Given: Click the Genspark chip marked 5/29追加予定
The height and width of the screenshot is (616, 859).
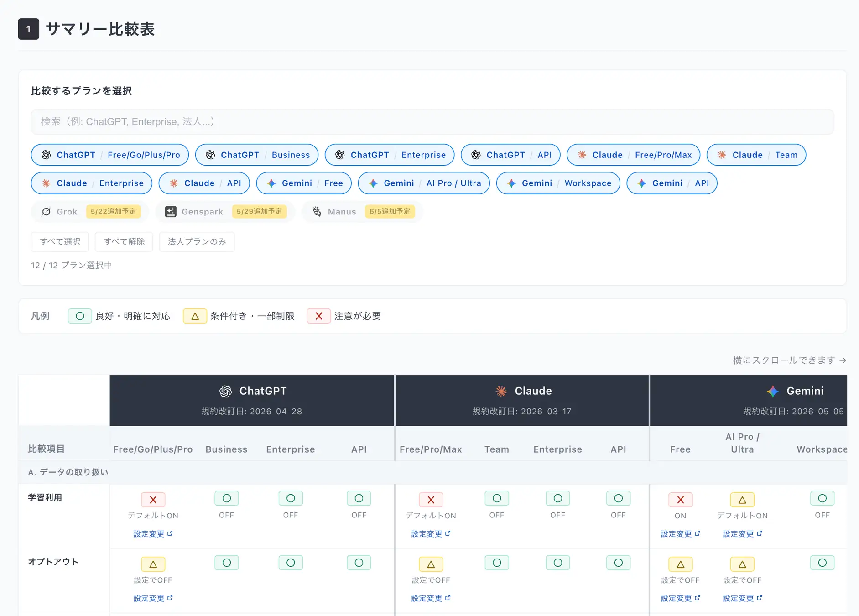Looking at the screenshot, I should [225, 212].
